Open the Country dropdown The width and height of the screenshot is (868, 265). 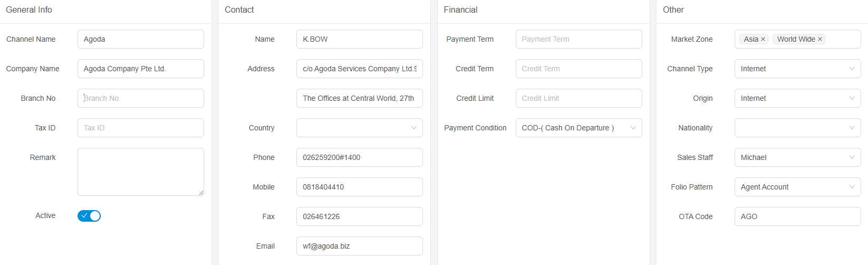coord(359,128)
